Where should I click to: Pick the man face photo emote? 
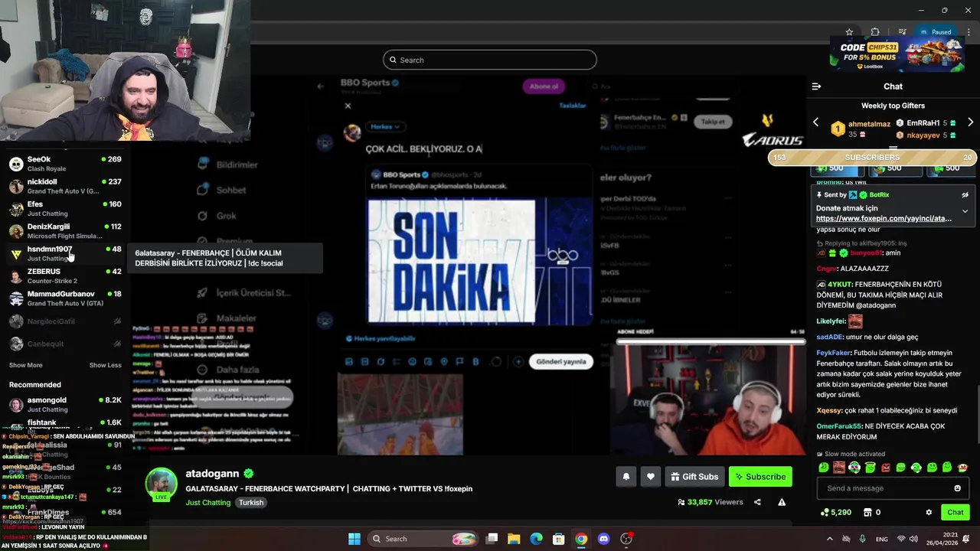coord(839,468)
